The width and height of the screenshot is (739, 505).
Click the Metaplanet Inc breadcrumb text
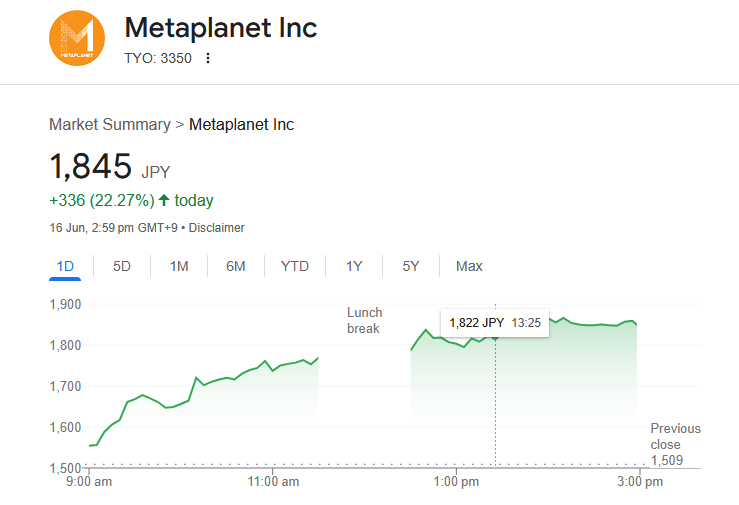241,125
